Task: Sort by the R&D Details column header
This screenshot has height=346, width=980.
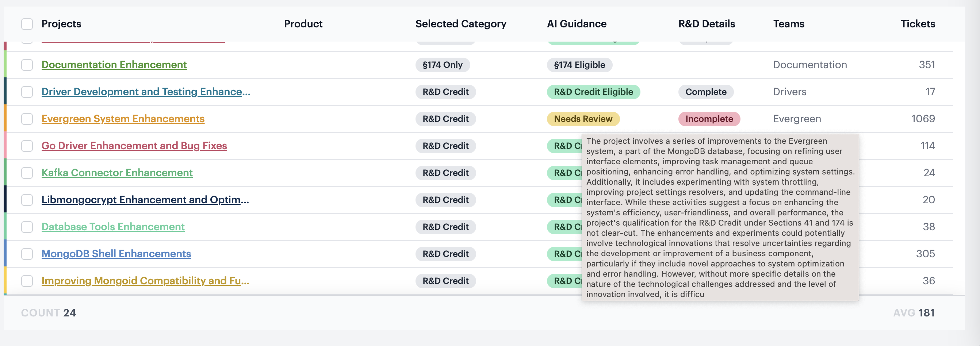Action: click(x=707, y=24)
